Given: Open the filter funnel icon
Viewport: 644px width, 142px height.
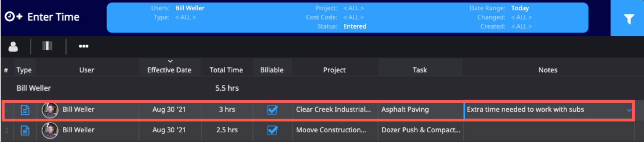Looking at the screenshot, I should coord(629,19).
